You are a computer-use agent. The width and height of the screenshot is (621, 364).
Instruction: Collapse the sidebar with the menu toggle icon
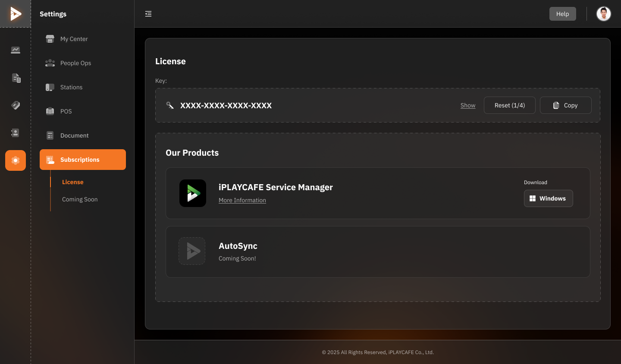pyautogui.click(x=148, y=14)
